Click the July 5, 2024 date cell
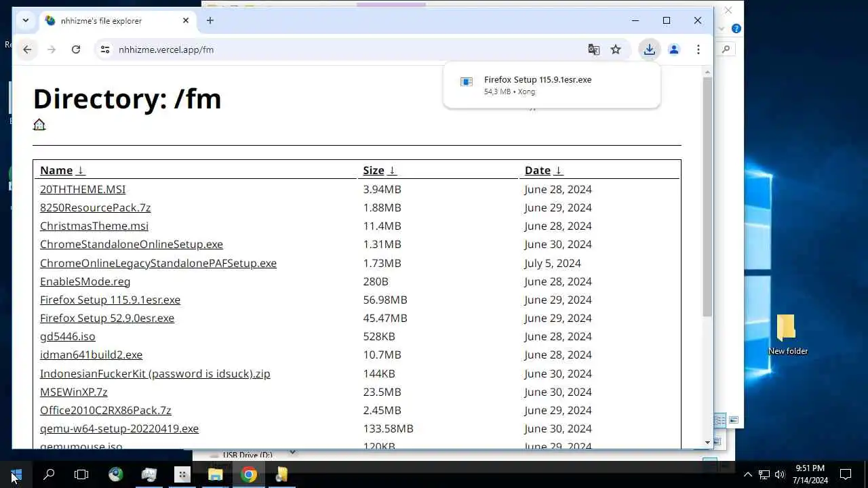 coord(553,263)
